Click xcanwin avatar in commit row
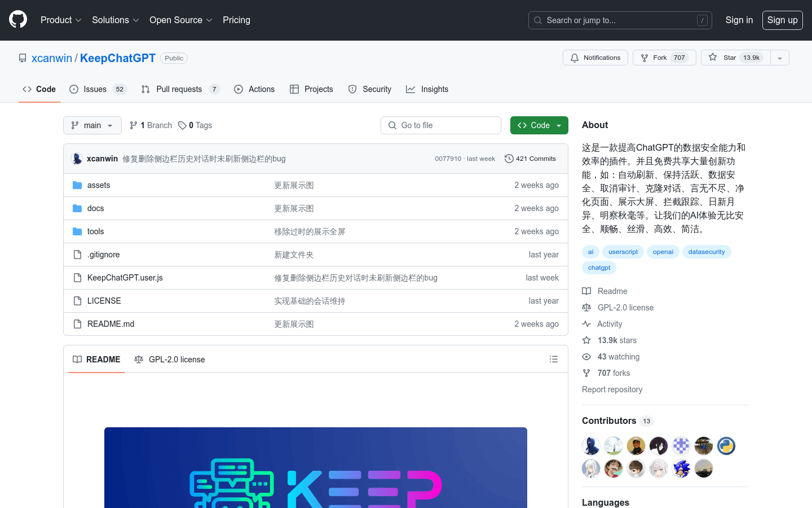 [x=77, y=159]
